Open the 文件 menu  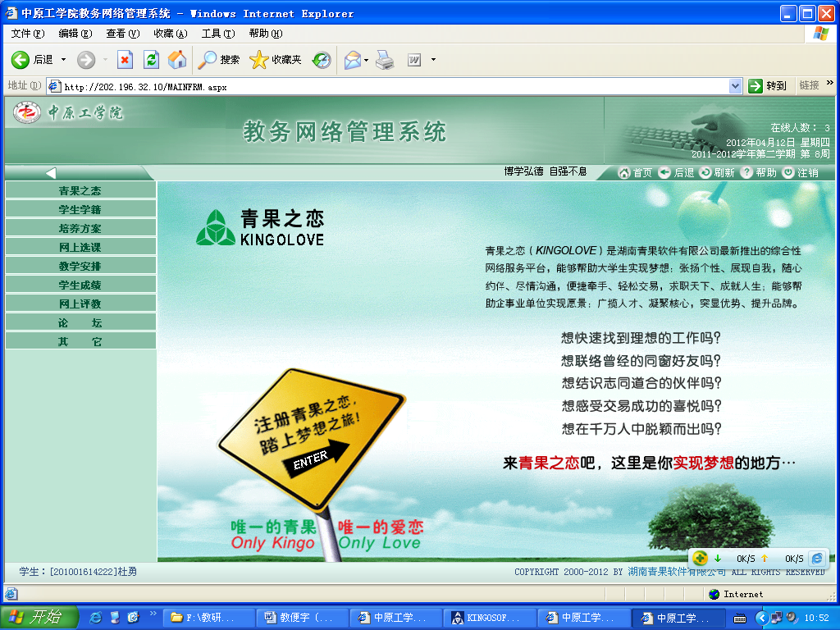point(28,33)
